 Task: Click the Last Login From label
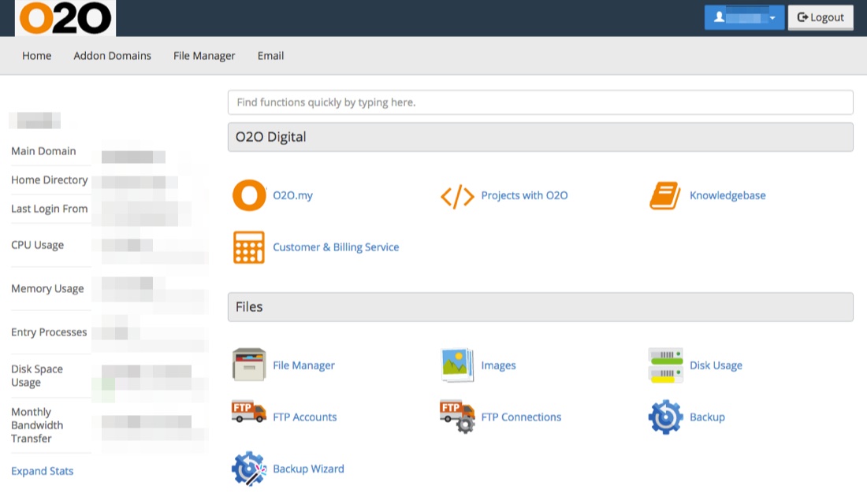click(49, 209)
